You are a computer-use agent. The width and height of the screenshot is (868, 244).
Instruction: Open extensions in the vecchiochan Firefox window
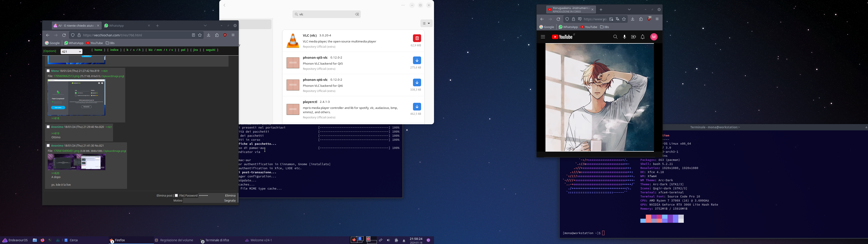pyautogui.click(x=217, y=35)
